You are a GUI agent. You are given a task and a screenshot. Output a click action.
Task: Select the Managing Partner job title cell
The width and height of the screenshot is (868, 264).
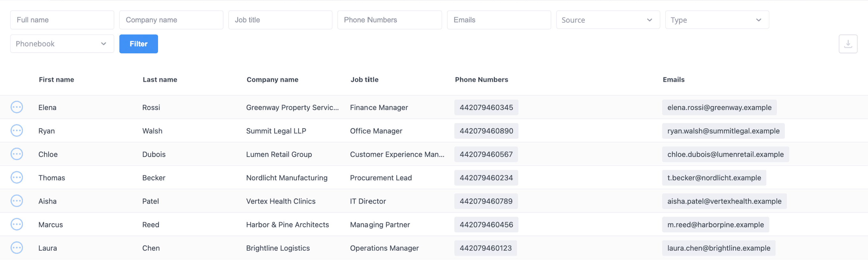point(380,225)
